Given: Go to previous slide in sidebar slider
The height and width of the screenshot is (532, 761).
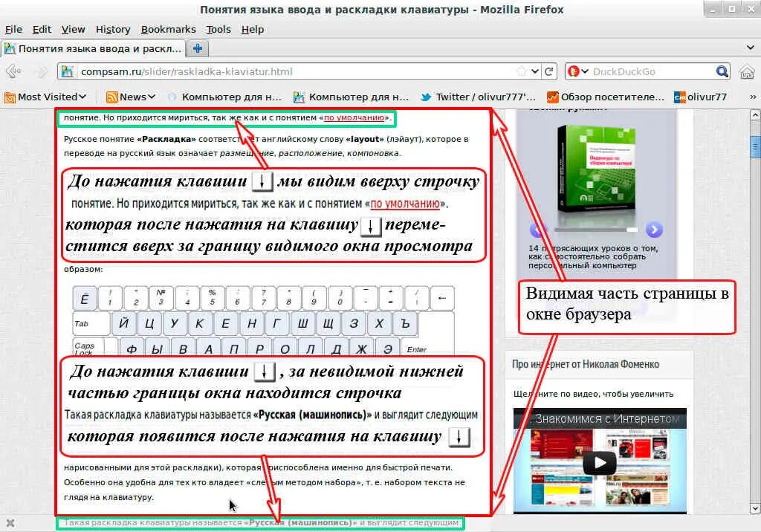Looking at the screenshot, I should [537, 229].
